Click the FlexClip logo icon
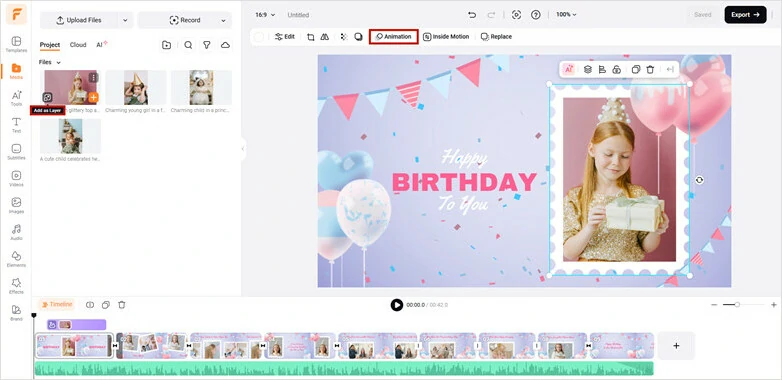Screen dimensions: 782x380 16,14
